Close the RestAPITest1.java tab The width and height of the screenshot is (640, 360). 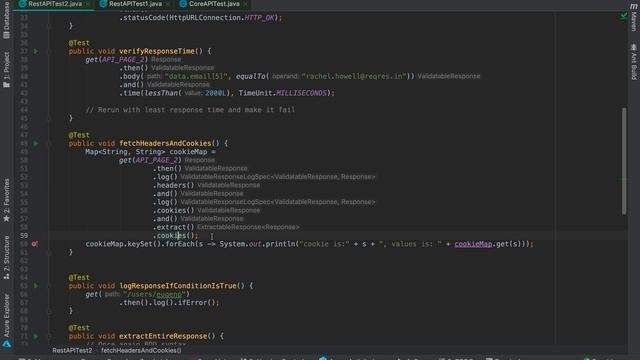(x=168, y=4)
